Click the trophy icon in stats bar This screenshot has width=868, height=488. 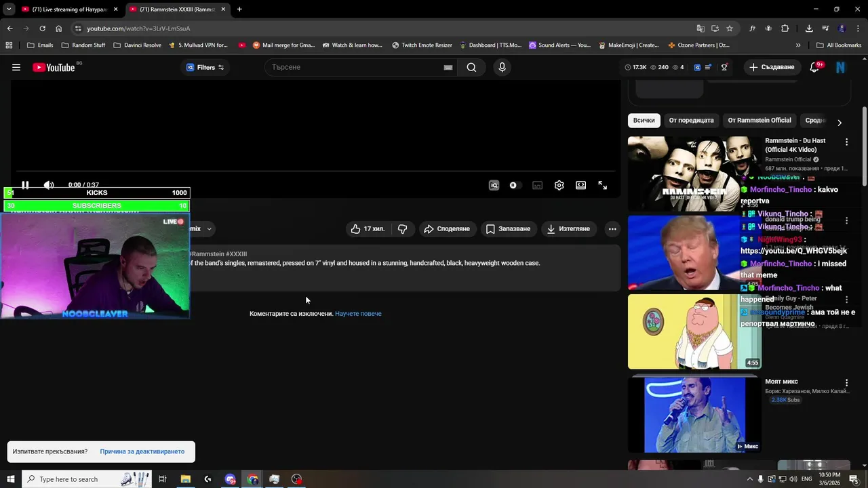tap(724, 67)
